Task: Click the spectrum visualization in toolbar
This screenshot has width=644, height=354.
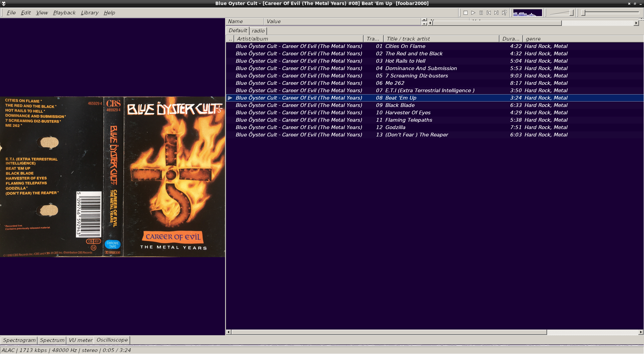Action: coord(528,13)
